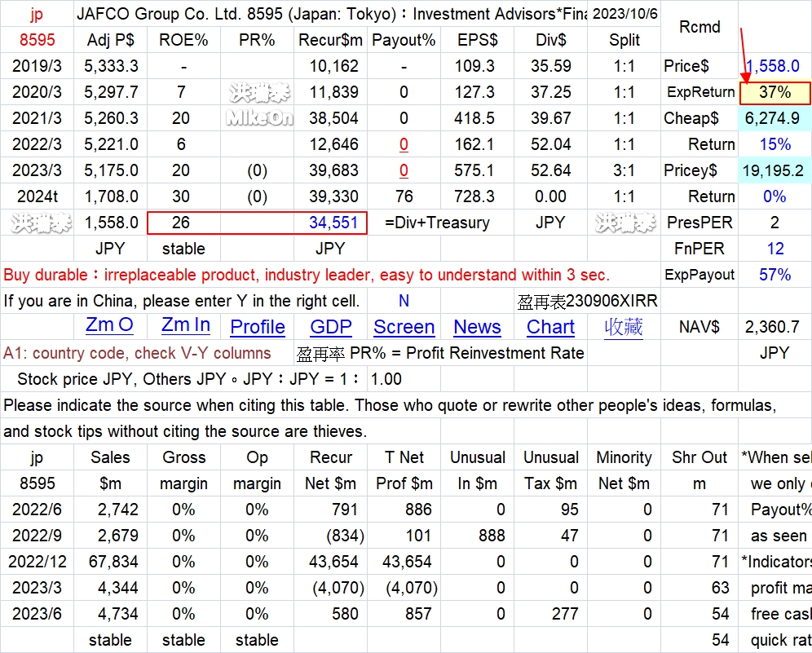The width and height of the screenshot is (812, 653).
Task: Click the 盈再表230906XIRR version text
Action: (587, 301)
